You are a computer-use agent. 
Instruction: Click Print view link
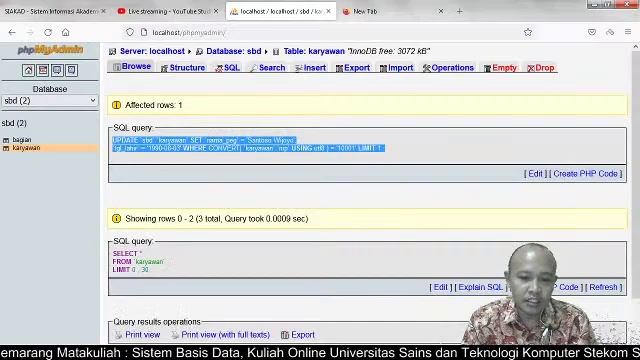[x=142, y=335]
